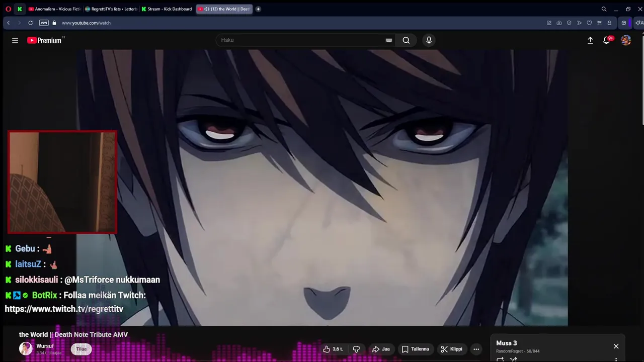
Task: Start voice search with microphone
Action: pos(429,40)
